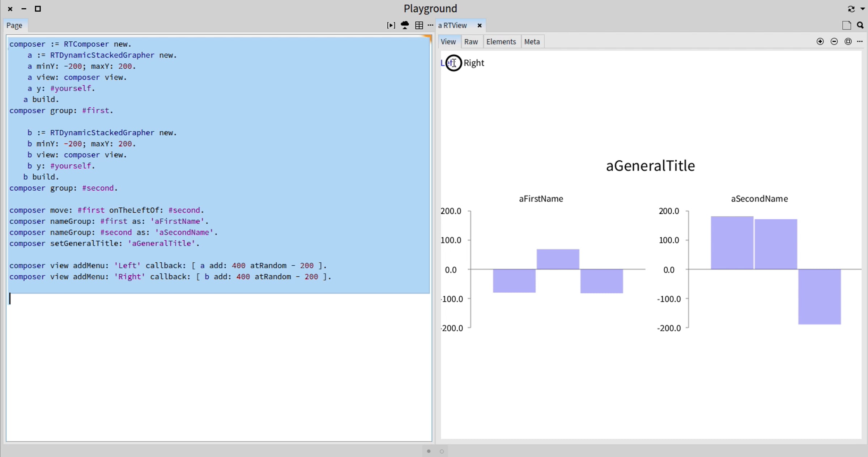
Task: Select the Page tab
Action: pyautogui.click(x=14, y=25)
